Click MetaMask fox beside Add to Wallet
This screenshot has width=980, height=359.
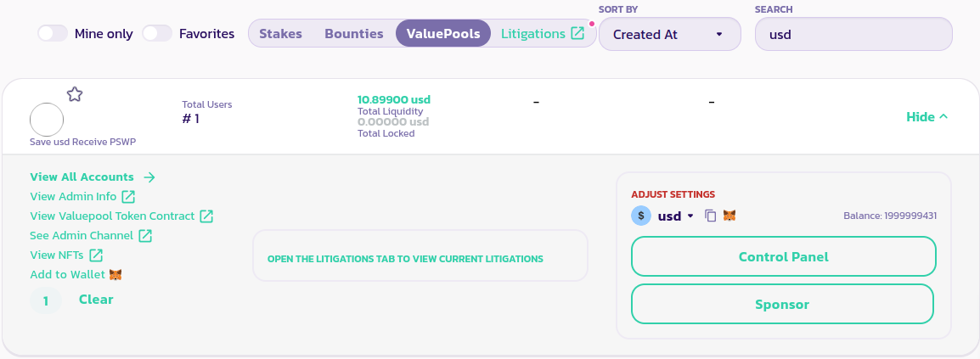coord(115,275)
